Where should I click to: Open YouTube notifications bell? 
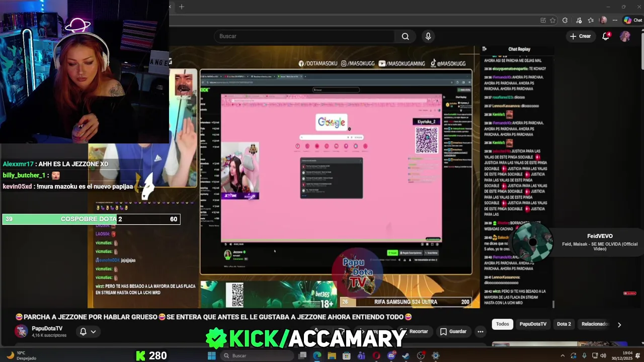606,36
